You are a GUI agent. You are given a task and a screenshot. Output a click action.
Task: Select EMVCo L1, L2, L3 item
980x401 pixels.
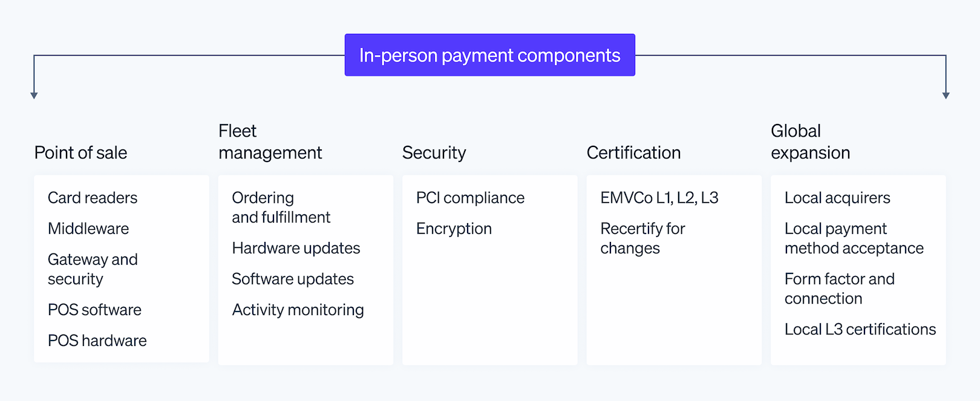point(659,198)
